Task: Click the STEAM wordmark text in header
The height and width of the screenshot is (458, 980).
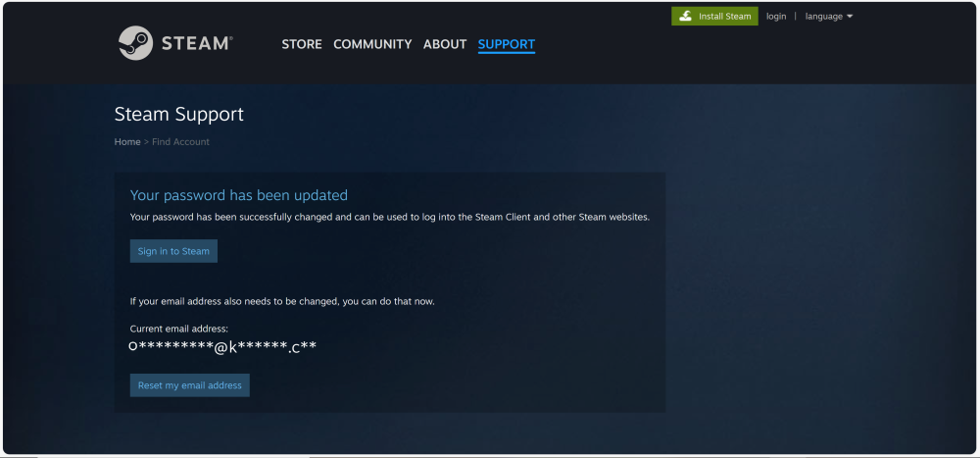Action: coord(197,44)
